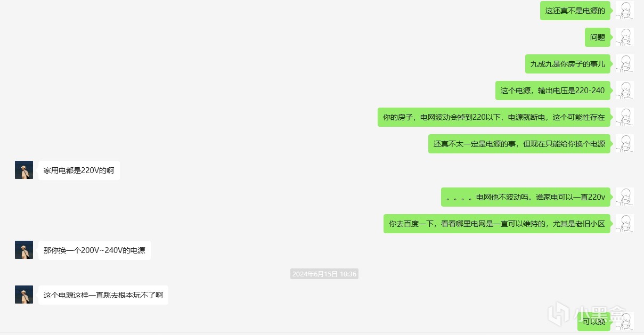
Task: Click contact avatar beside "家用电都是220V的啊"
Action: [x=24, y=170]
